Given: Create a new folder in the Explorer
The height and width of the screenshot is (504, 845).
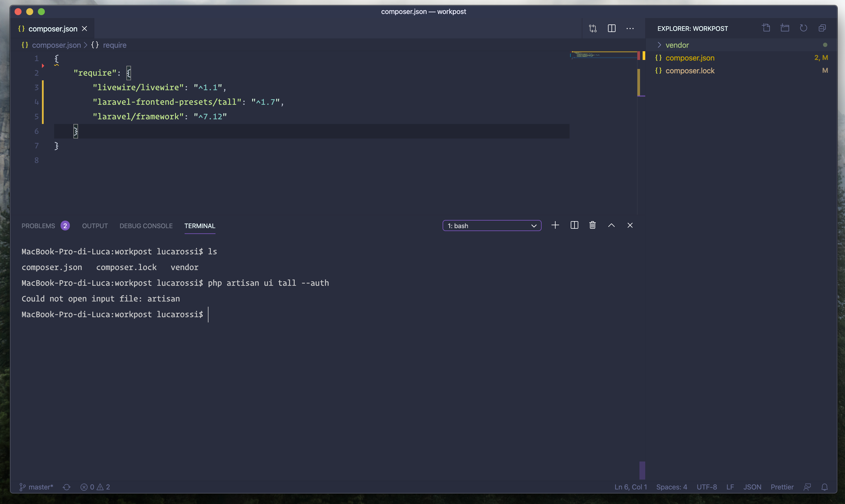Looking at the screenshot, I should 785,28.
